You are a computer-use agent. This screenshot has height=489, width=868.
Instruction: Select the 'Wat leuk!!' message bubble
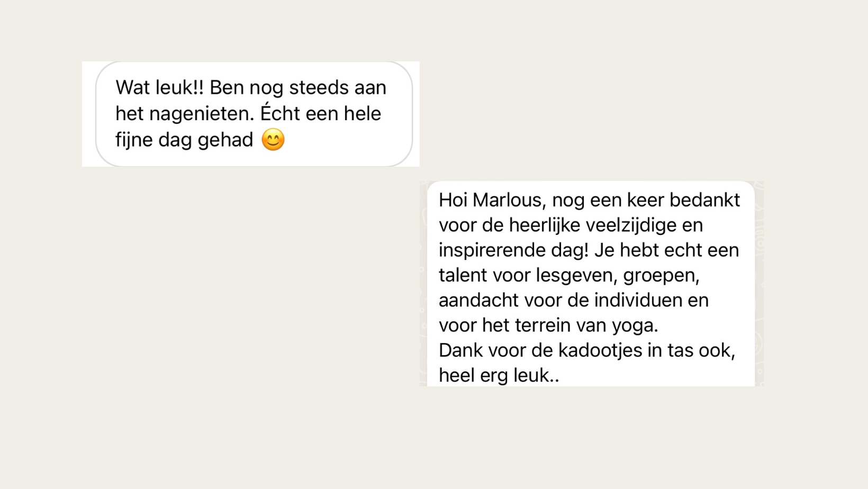coord(254,114)
